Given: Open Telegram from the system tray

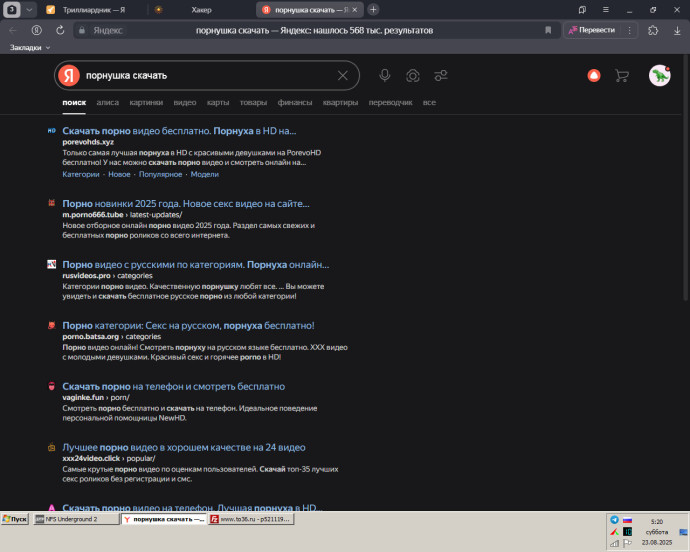Looking at the screenshot, I should [614, 520].
